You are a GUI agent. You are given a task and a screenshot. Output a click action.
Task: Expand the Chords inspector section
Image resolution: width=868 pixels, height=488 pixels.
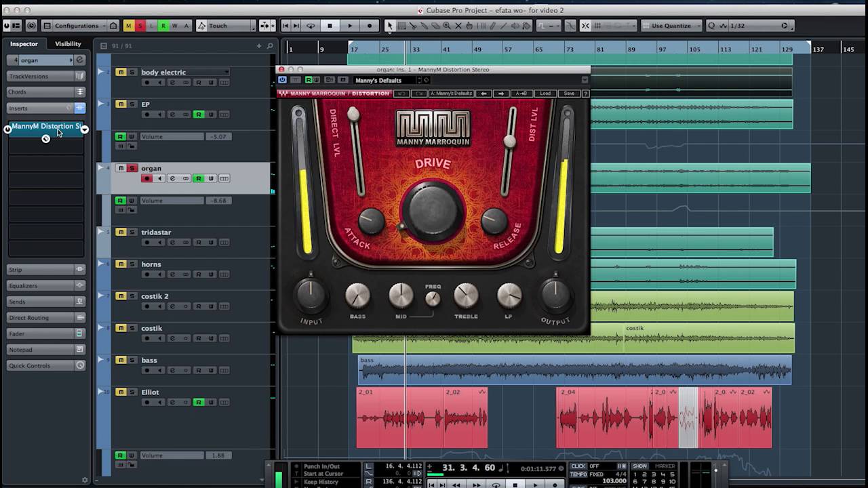(45, 92)
